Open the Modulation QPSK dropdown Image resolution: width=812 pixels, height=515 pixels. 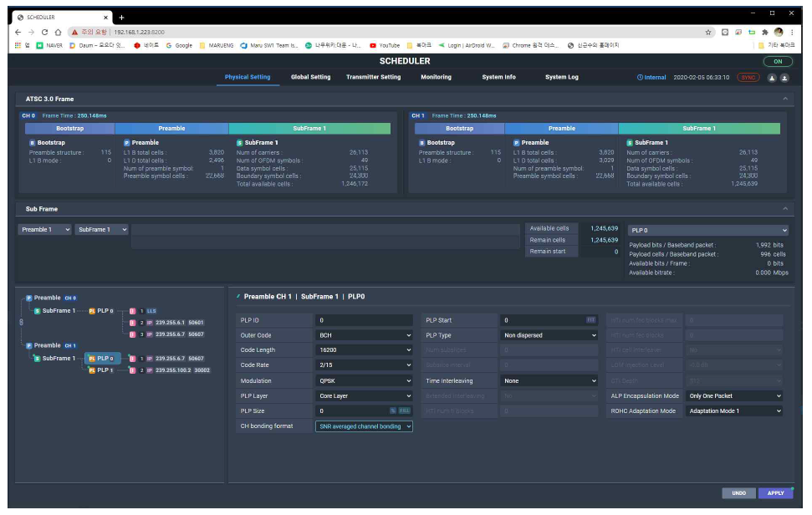coord(364,381)
